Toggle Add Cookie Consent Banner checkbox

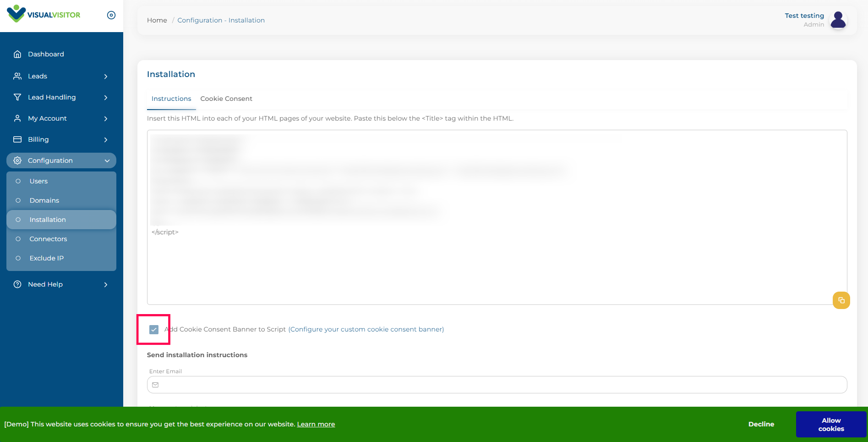click(154, 330)
